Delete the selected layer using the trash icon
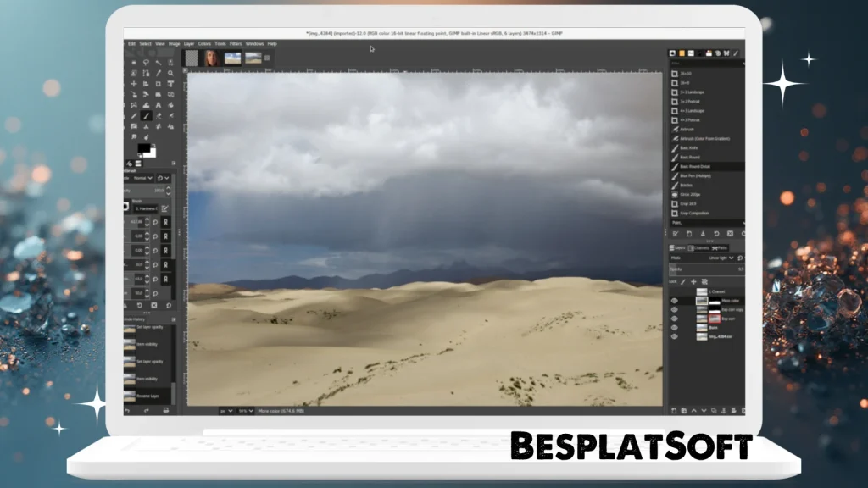Screen dimensions: 868x488 tap(744, 410)
